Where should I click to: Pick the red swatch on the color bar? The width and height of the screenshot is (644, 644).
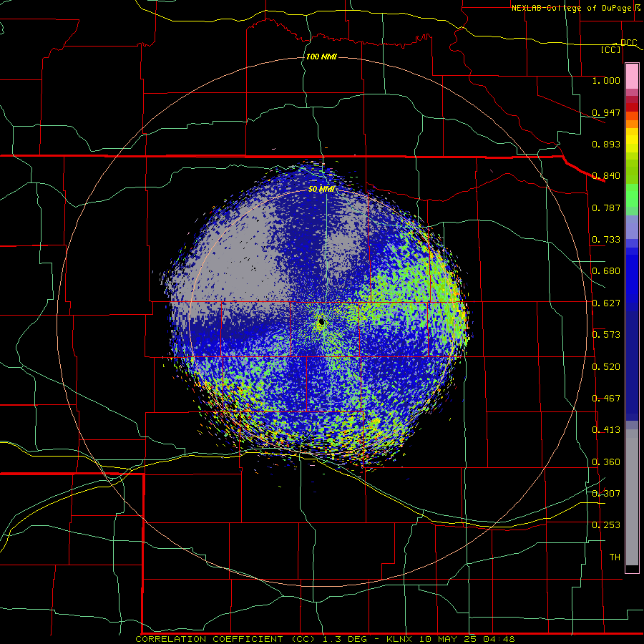[632, 107]
